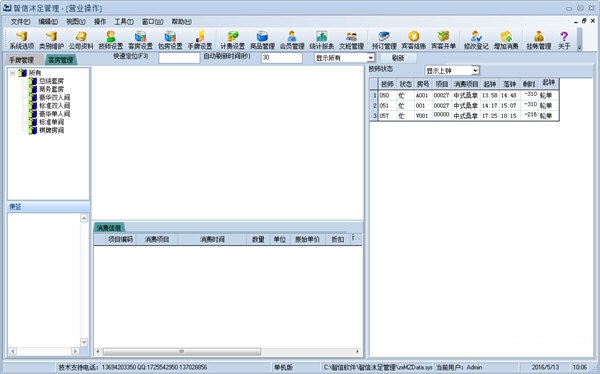Open 客房设置 room settings icon

click(140, 40)
